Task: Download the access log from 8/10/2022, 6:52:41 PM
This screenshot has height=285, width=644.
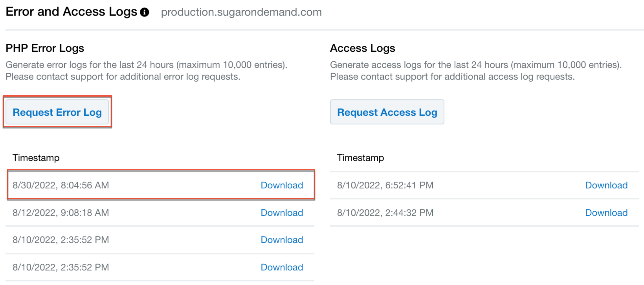Action: 606,185
